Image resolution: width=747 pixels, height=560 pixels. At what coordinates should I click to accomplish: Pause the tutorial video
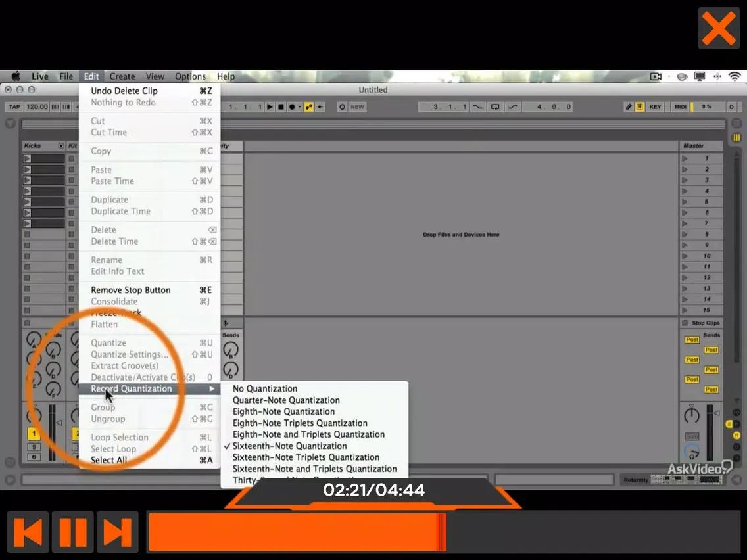[x=72, y=532]
